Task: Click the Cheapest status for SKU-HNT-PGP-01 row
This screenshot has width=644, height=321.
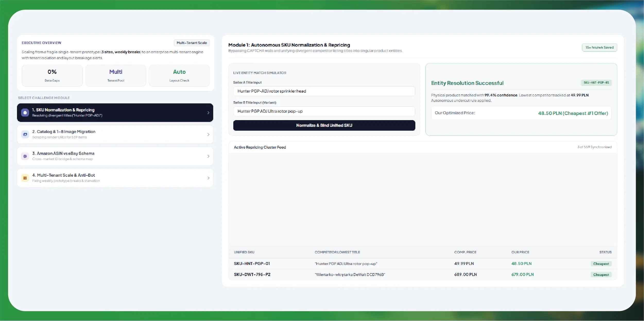Action: pos(601,264)
